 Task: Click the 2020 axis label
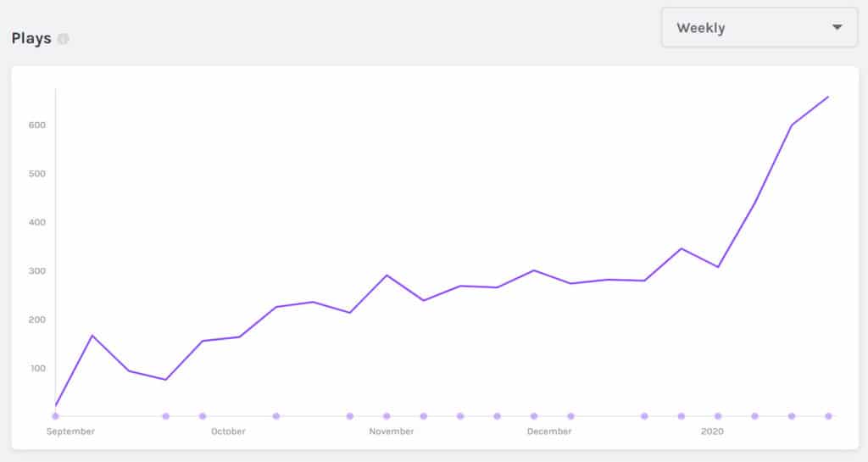[712, 431]
